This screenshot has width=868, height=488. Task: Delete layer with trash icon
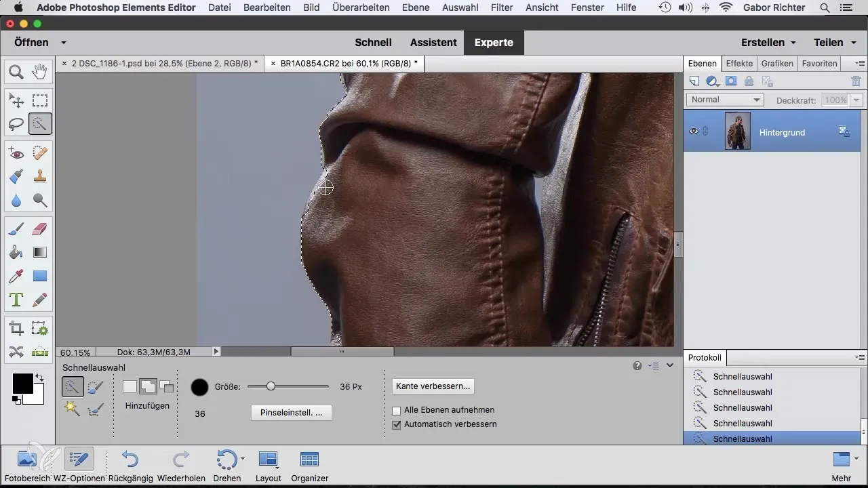pyautogui.click(x=856, y=81)
